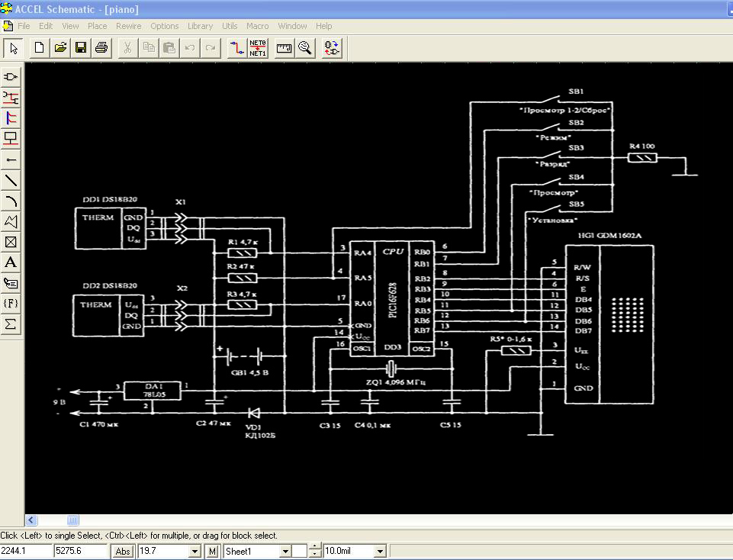Choose the Place Bus tool

(x=11, y=118)
